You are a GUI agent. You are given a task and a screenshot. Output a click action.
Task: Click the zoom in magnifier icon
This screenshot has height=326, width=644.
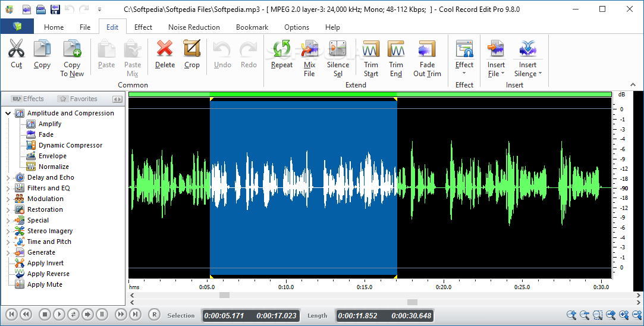tap(571, 315)
